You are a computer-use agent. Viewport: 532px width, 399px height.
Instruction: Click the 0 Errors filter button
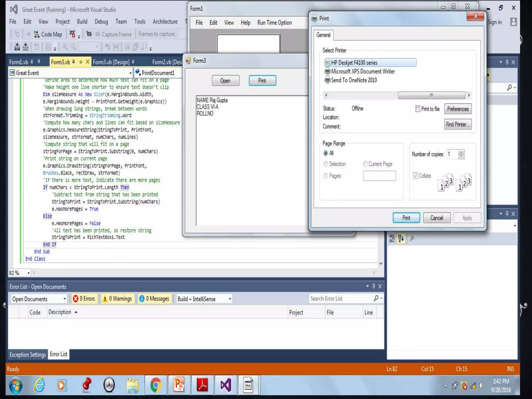tap(84, 299)
